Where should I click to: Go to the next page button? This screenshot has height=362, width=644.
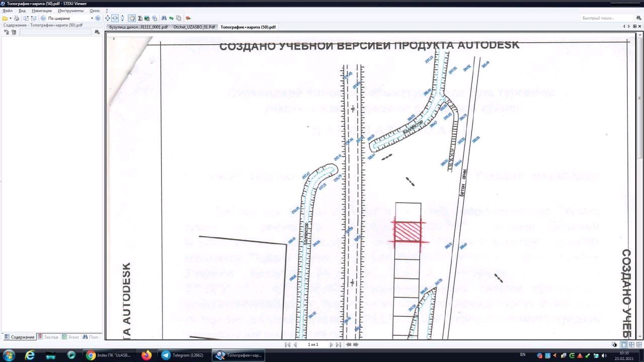(x=331, y=344)
